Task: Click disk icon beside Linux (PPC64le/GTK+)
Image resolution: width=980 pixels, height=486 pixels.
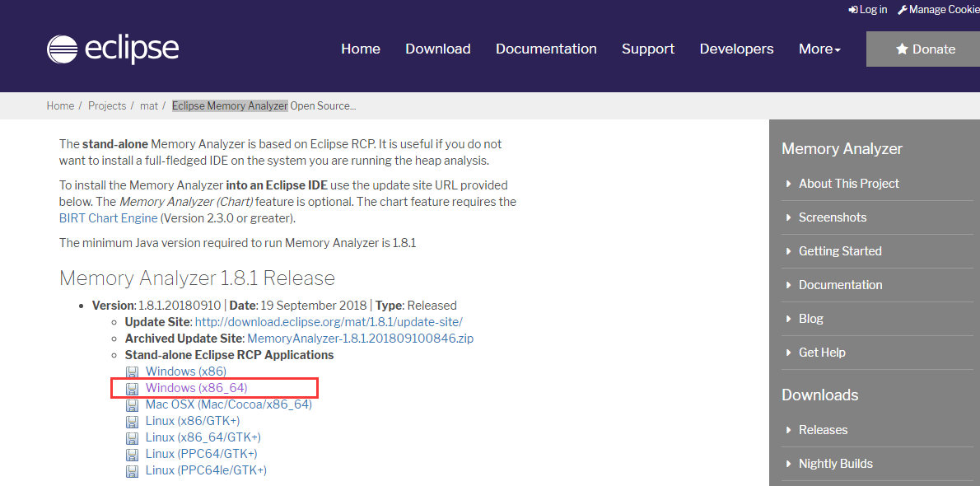Action: [x=132, y=470]
